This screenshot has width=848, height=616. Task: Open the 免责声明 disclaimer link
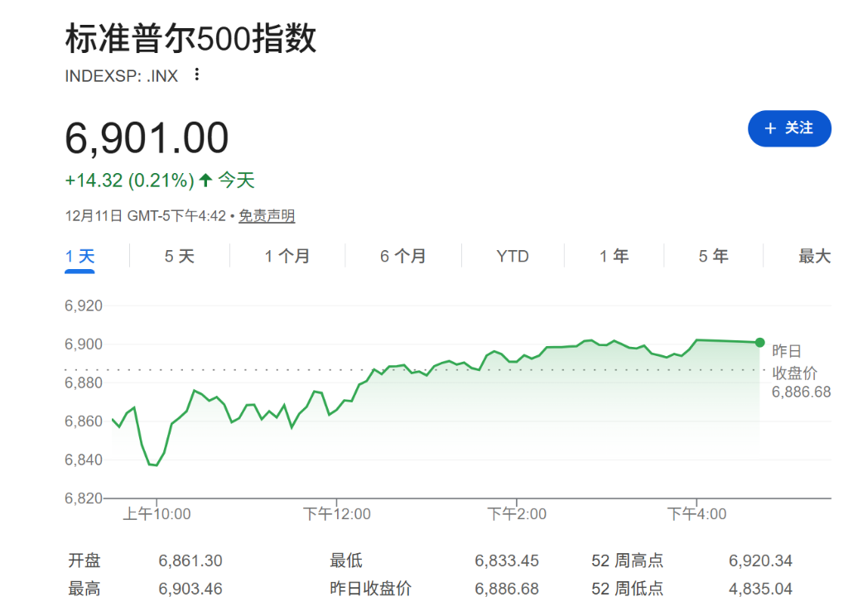[x=267, y=216]
